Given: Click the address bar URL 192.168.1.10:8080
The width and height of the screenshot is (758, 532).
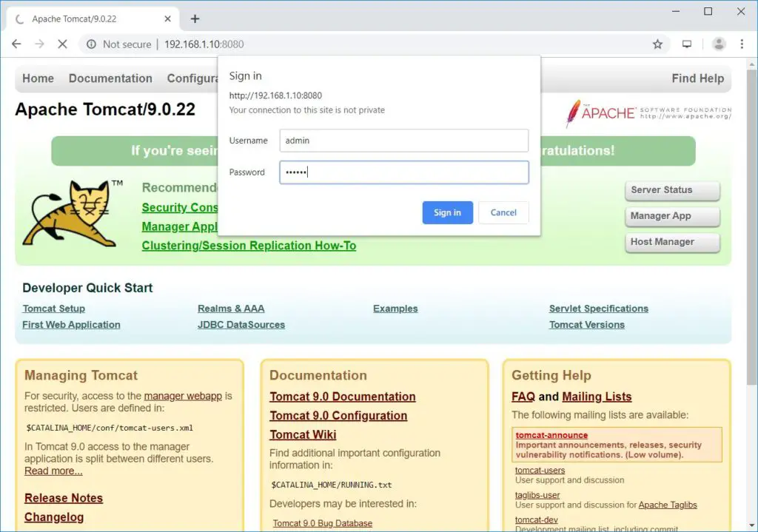Looking at the screenshot, I should (x=204, y=44).
